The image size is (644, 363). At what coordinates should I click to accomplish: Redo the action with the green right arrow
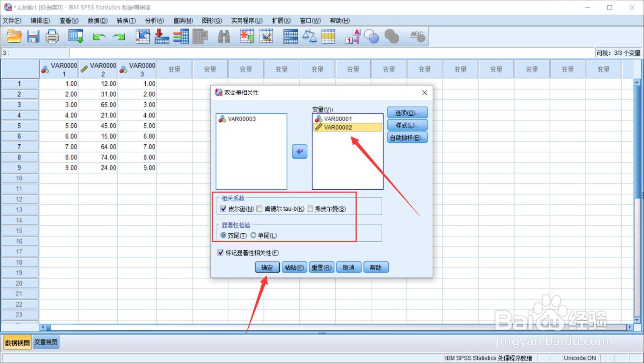pyautogui.click(x=119, y=37)
